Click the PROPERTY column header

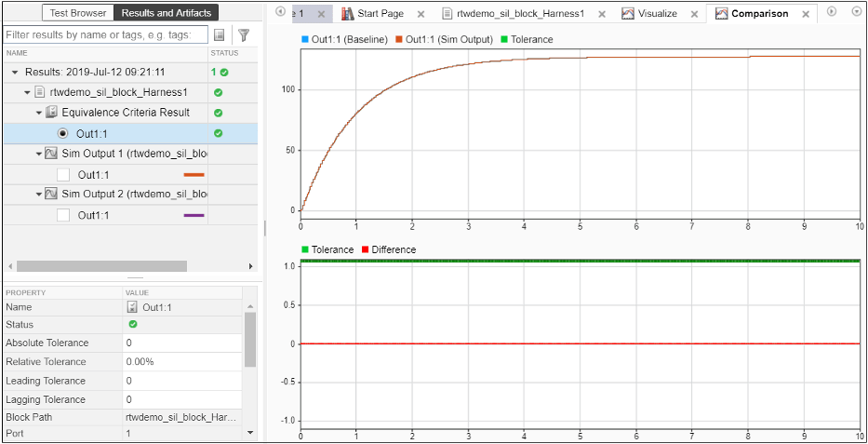tap(25, 292)
